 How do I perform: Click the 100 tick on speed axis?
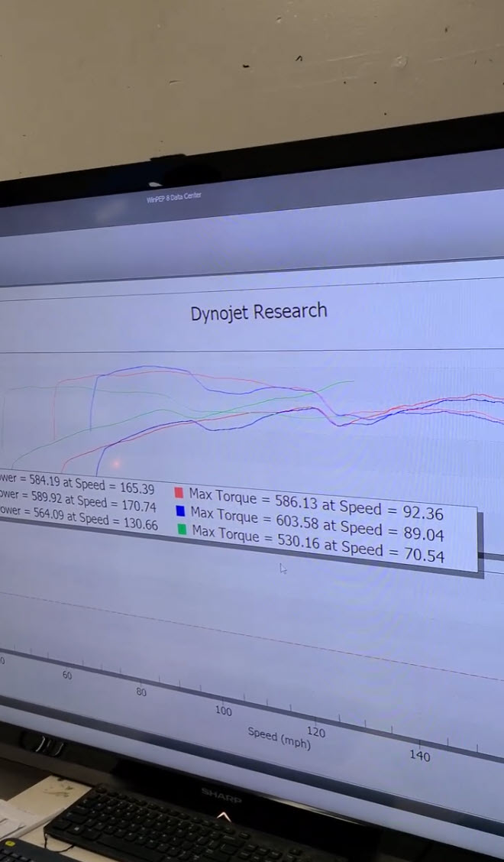(x=223, y=711)
